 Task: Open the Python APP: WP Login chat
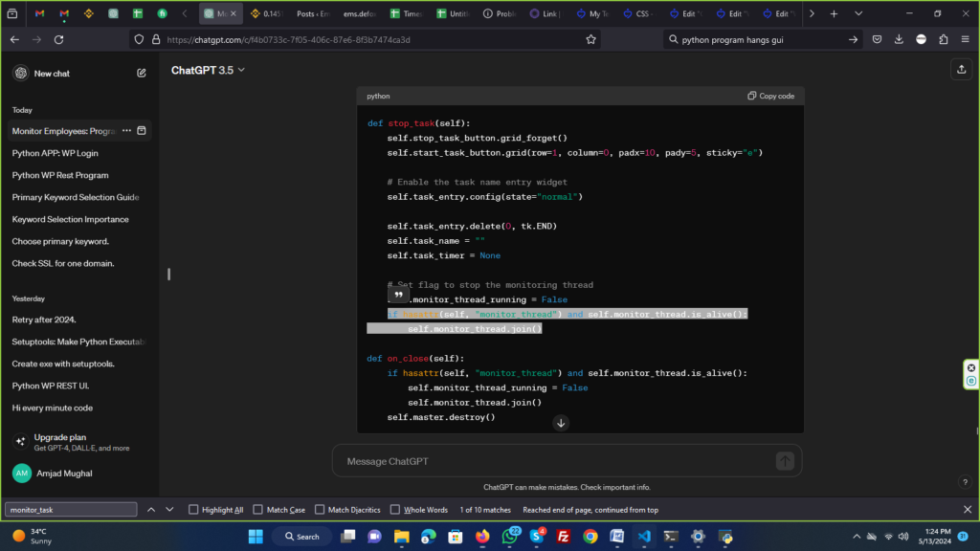[x=56, y=153]
